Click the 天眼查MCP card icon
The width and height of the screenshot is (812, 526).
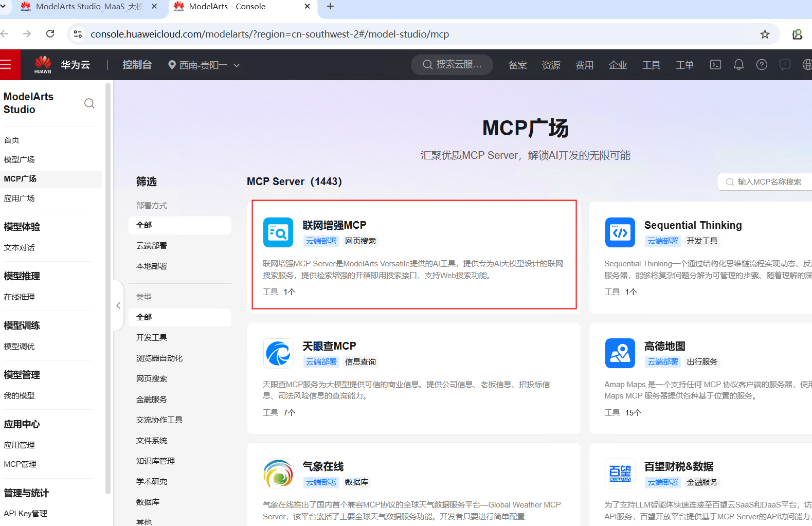tap(278, 353)
